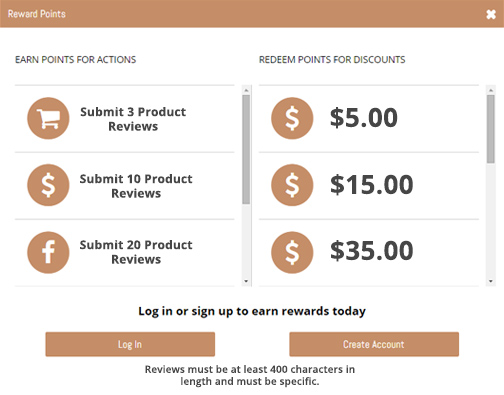Click the dollar icon next to $5.00
504x395 pixels.
tap(292, 118)
